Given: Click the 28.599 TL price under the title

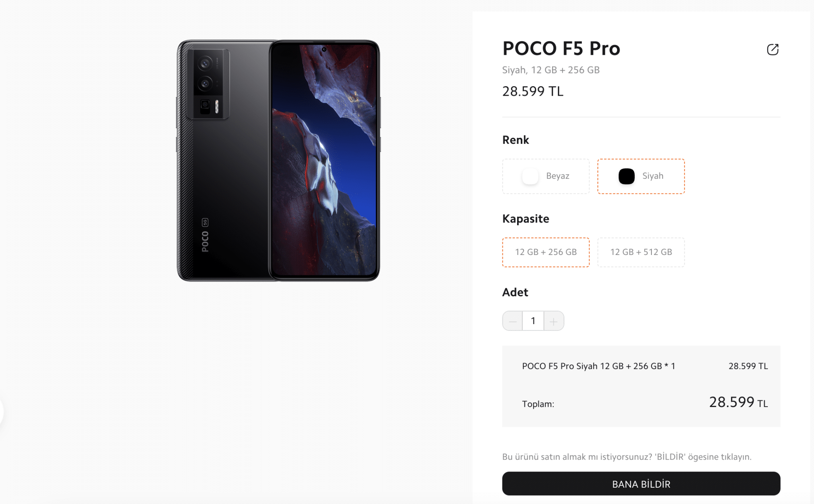Looking at the screenshot, I should pos(533,91).
